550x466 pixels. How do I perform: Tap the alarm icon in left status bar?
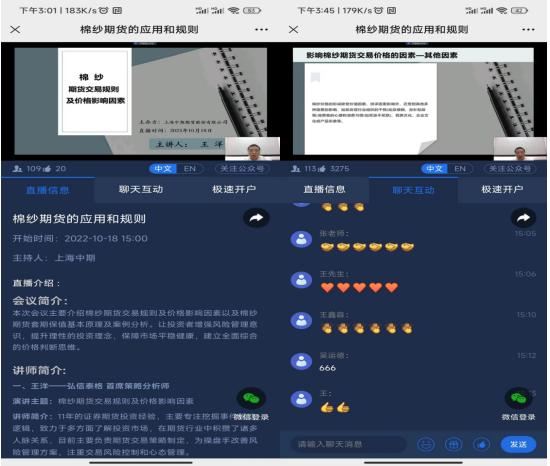click(x=103, y=11)
